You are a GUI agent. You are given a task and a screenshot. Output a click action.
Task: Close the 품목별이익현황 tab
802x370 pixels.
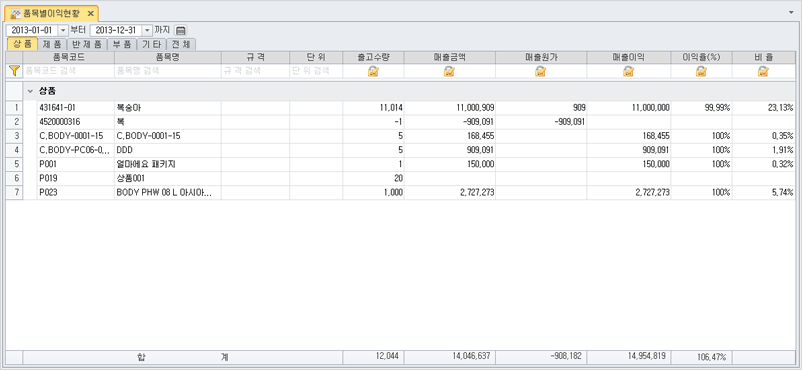90,13
